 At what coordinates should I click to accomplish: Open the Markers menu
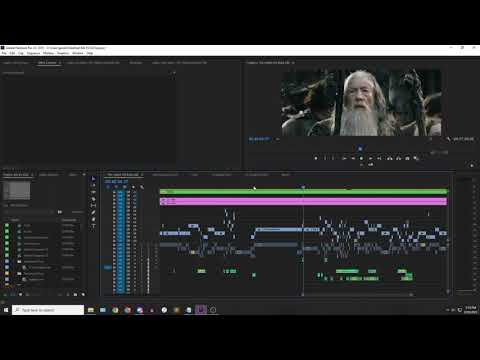coord(48,53)
